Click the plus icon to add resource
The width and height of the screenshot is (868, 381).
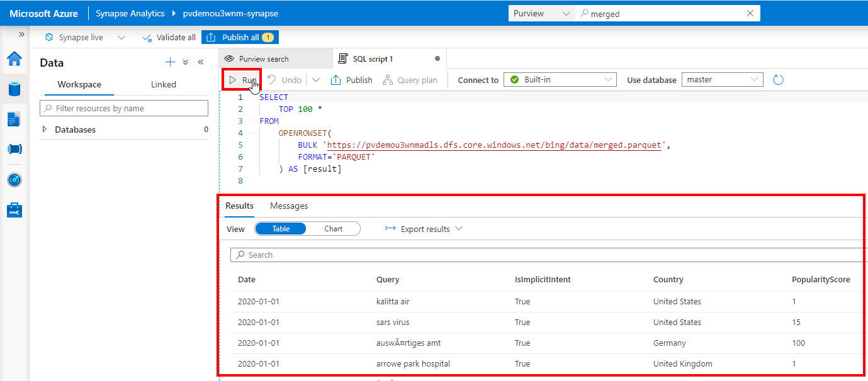click(170, 62)
